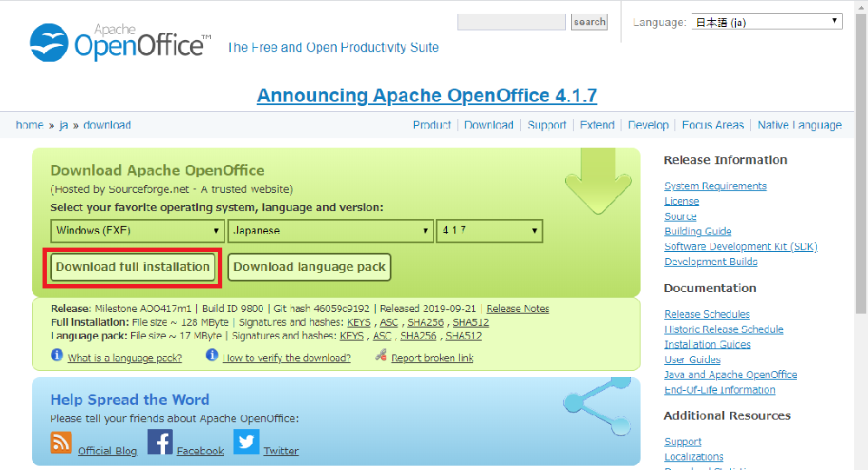The image size is (868, 470).
Task: Open the operating system dropdown showing Windows (EXE)
Action: 137,230
